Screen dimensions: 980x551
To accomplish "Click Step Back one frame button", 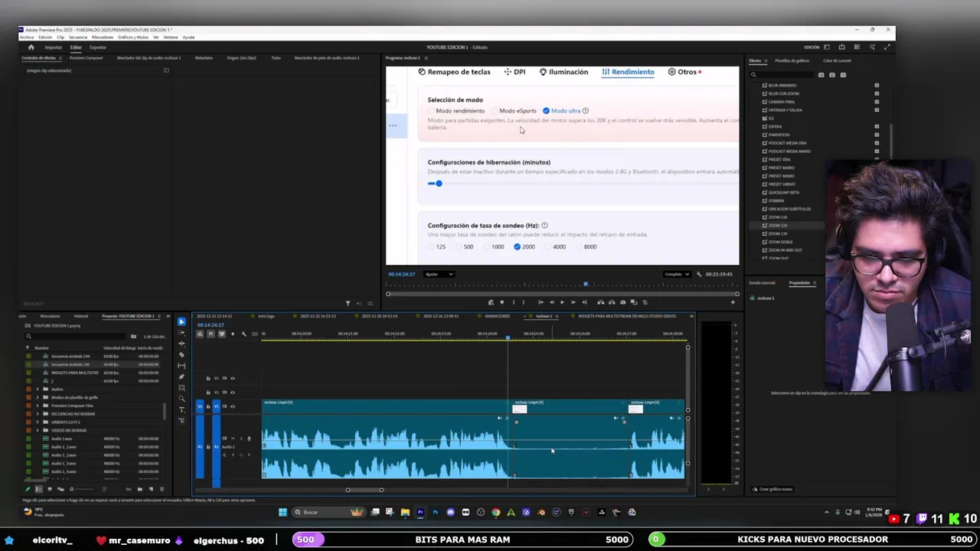I will (x=551, y=302).
